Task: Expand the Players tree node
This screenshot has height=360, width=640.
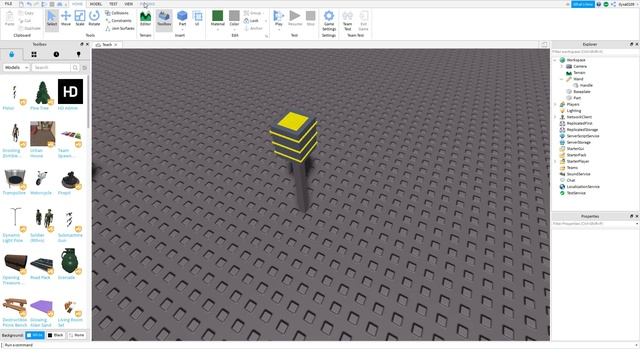Action: click(x=556, y=104)
